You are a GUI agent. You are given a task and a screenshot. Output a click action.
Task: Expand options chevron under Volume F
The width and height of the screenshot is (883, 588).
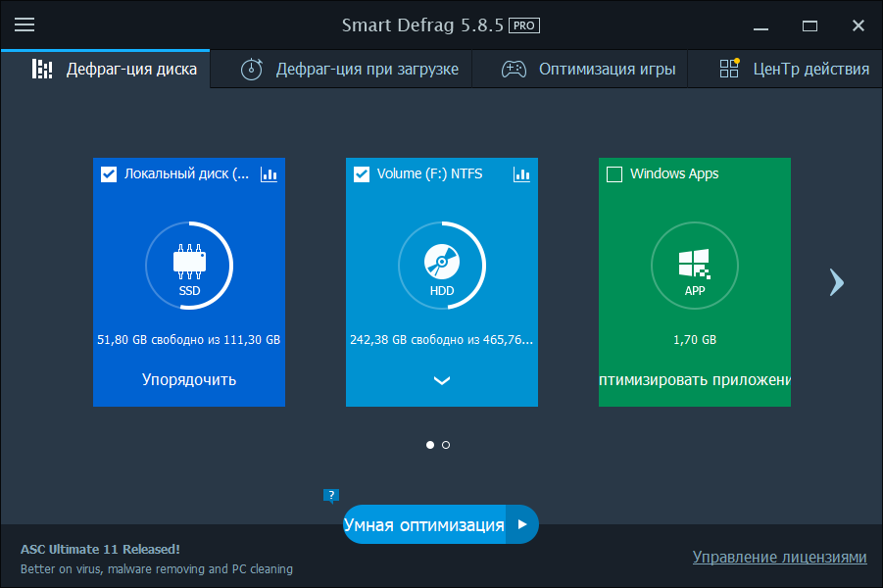[441, 380]
